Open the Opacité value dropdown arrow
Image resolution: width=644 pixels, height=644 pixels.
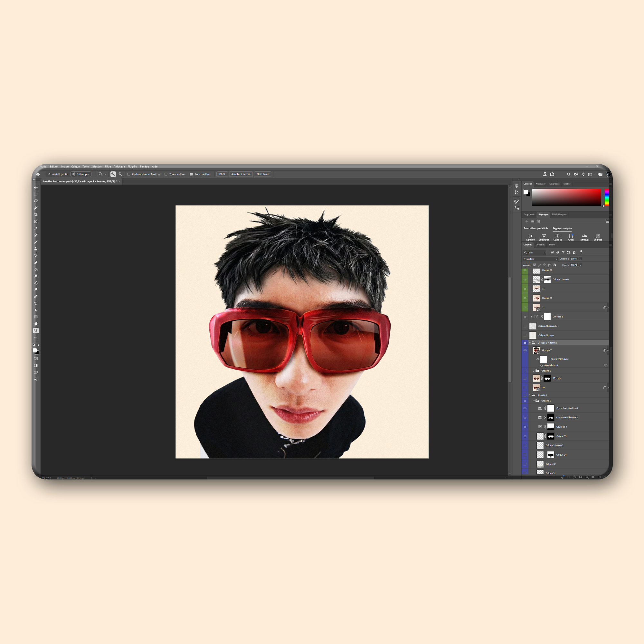pos(580,259)
